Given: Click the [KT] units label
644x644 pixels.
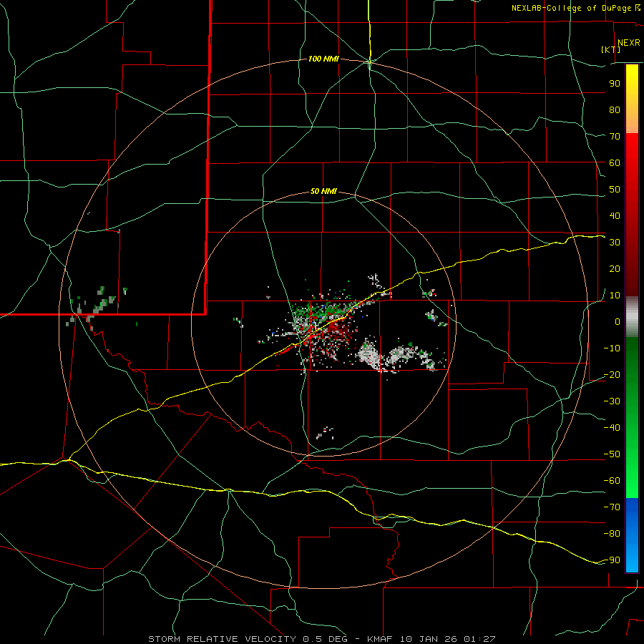Looking at the screenshot, I should 611,49.
